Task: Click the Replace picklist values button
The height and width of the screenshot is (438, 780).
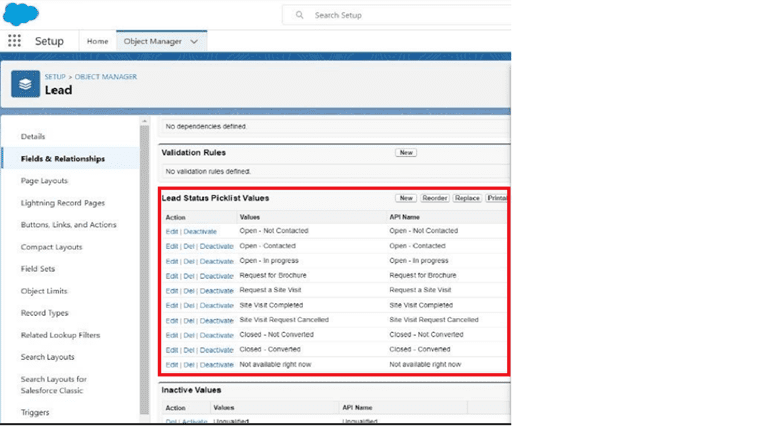Action: (467, 198)
